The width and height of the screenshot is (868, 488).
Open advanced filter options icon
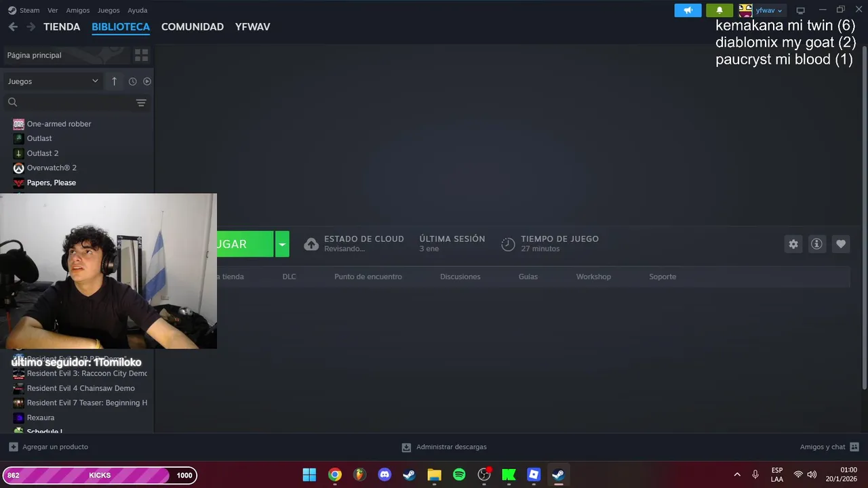click(x=141, y=103)
